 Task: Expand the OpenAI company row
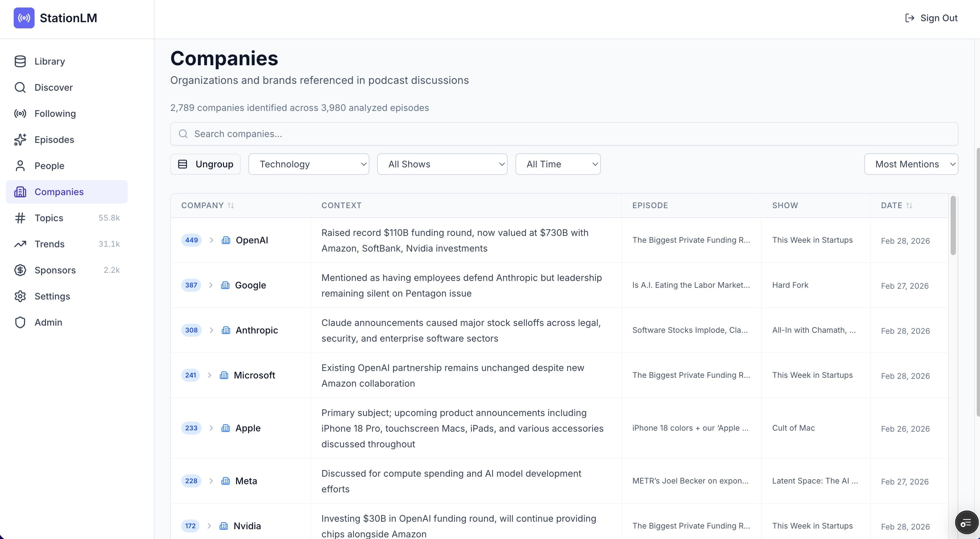pyautogui.click(x=212, y=240)
